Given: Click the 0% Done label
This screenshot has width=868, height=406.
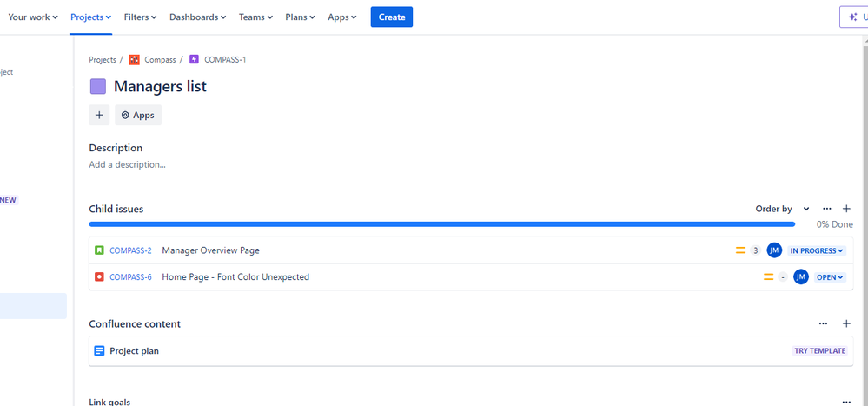Looking at the screenshot, I should (x=835, y=224).
